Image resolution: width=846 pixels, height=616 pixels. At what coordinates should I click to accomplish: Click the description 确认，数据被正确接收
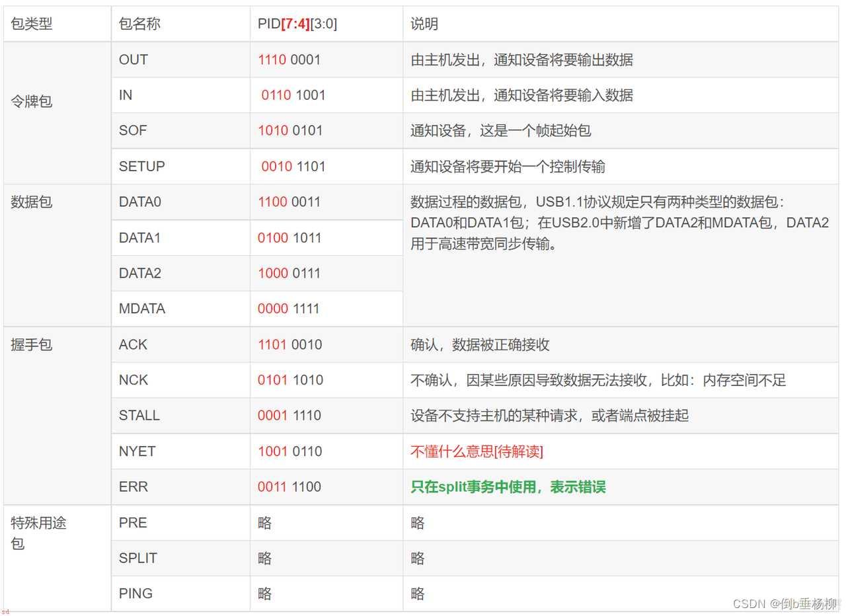[480, 344]
